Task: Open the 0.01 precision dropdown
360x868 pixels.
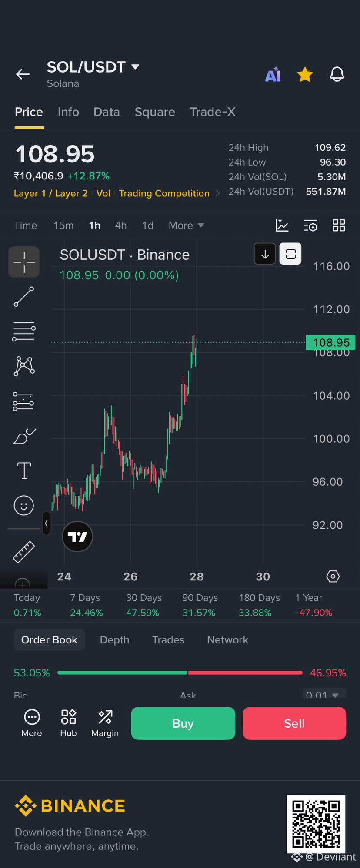Action: point(324,694)
